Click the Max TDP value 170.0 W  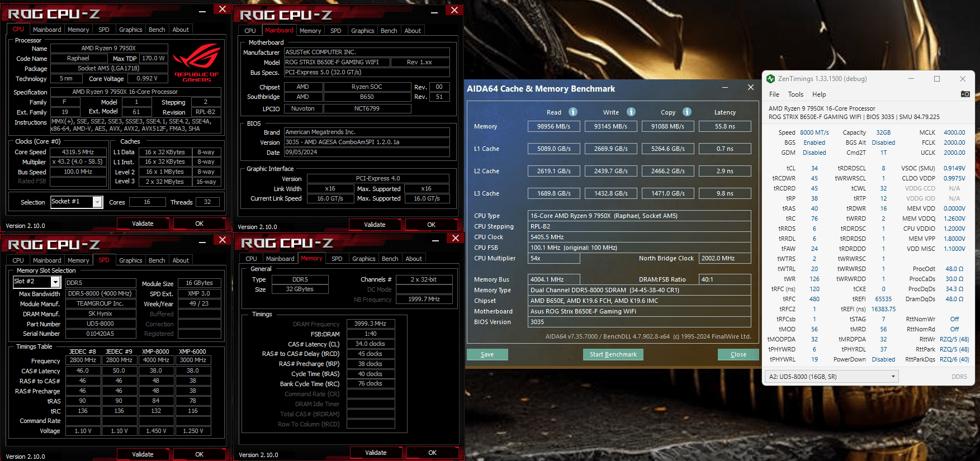point(153,58)
